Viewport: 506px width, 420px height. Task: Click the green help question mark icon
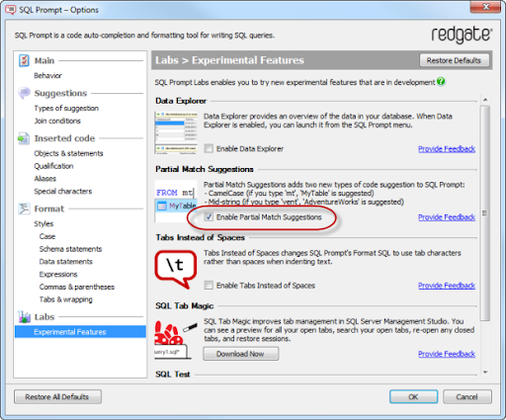[441, 81]
